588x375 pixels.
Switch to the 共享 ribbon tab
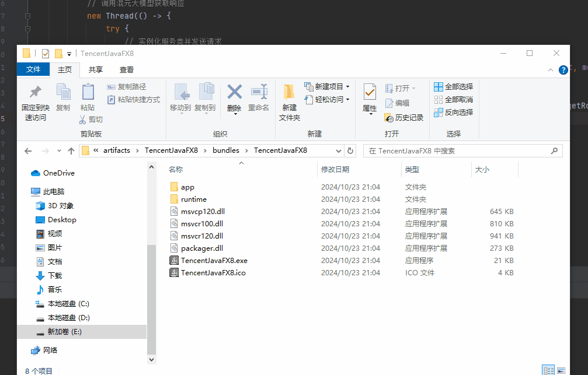pos(96,69)
